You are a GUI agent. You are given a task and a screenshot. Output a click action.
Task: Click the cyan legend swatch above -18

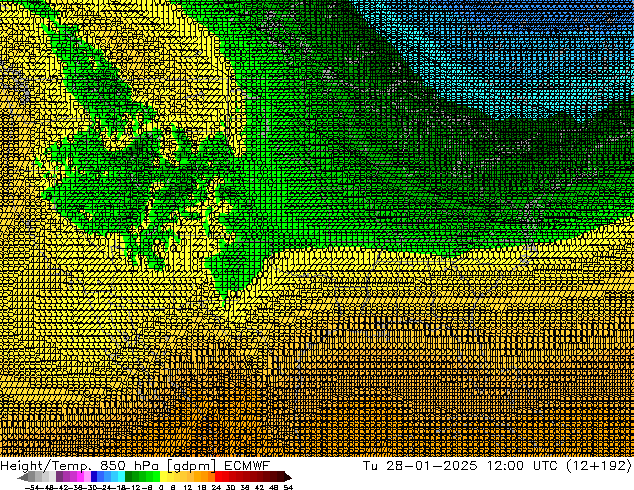[x=121, y=477]
